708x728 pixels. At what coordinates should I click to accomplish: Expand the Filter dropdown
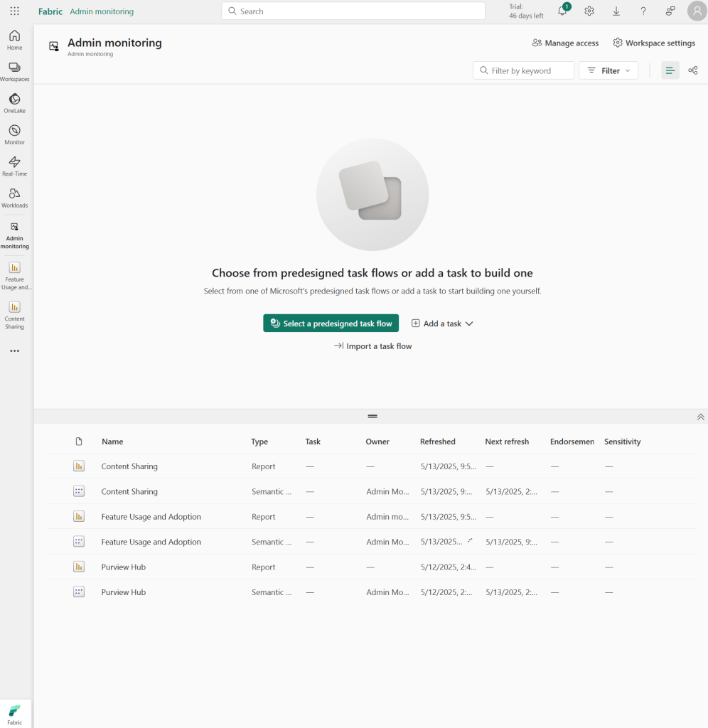pyautogui.click(x=608, y=70)
